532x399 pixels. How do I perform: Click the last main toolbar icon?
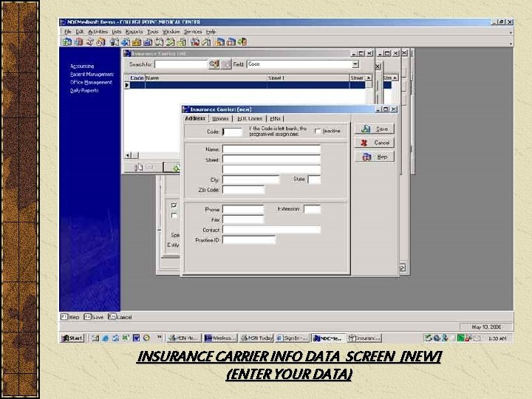(242, 41)
